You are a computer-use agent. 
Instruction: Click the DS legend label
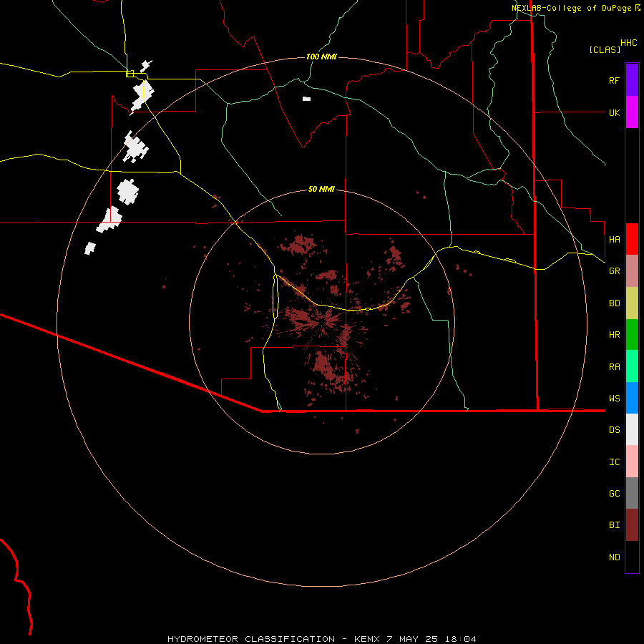(x=614, y=430)
